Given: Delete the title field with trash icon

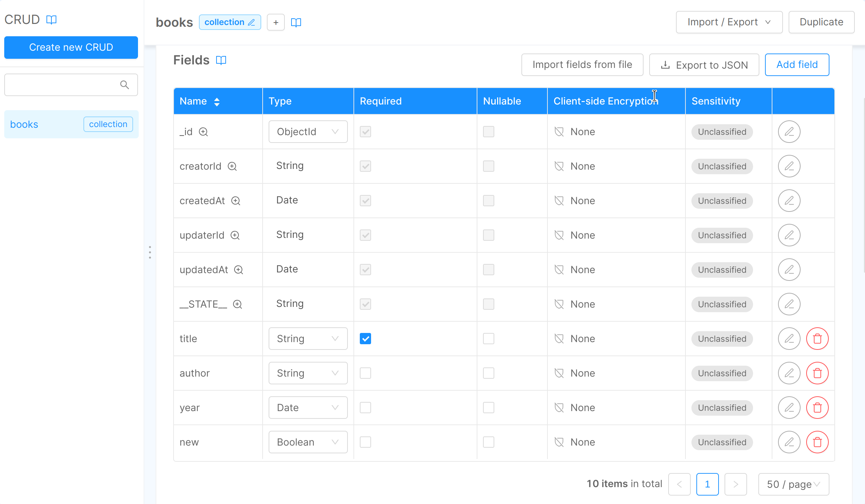Looking at the screenshot, I should [x=817, y=339].
